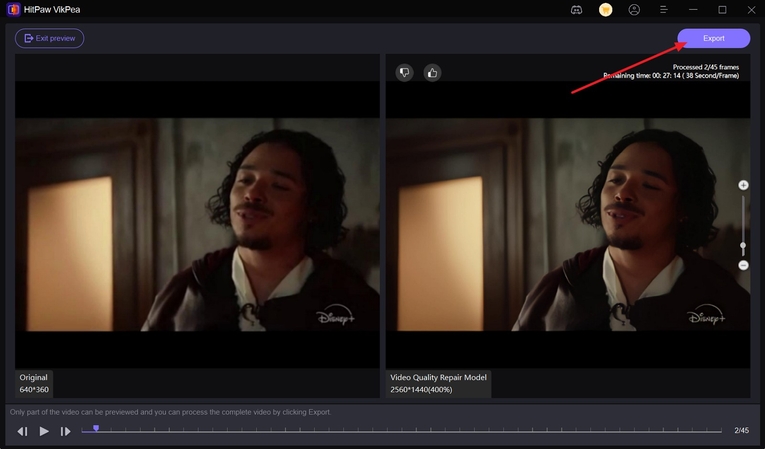Screen dimensions: 765x449
Task: Close the HitPaw VikPea window
Action: (751, 10)
